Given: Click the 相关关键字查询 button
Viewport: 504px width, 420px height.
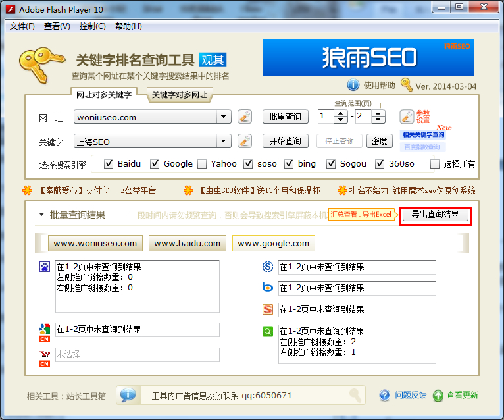Looking at the screenshot, I should point(423,135).
